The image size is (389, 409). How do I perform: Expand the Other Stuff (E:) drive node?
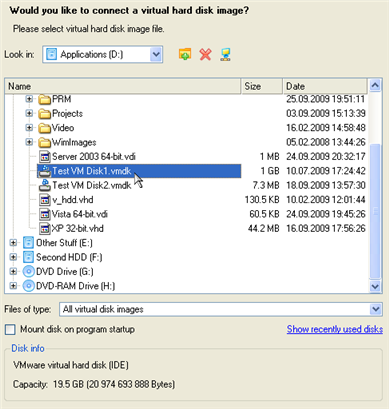[13, 243]
